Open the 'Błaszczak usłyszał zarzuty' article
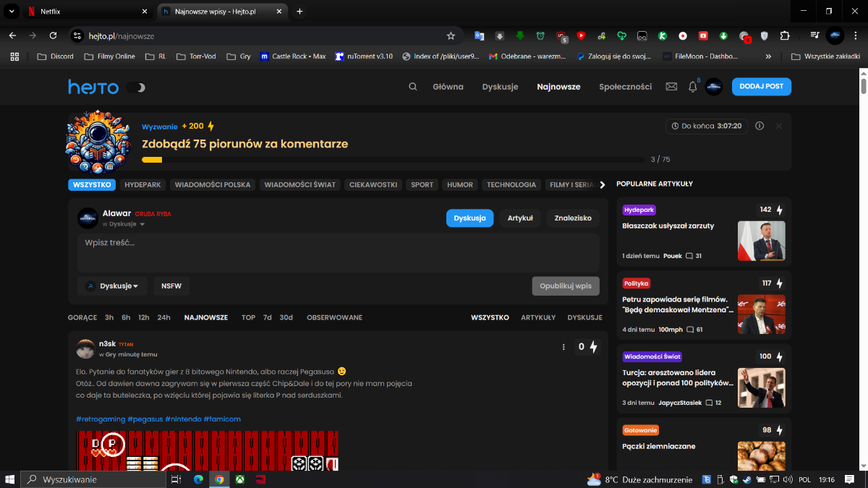Image resolution: width=868 pixels, height=488 pixels. [x=668, y=226]
